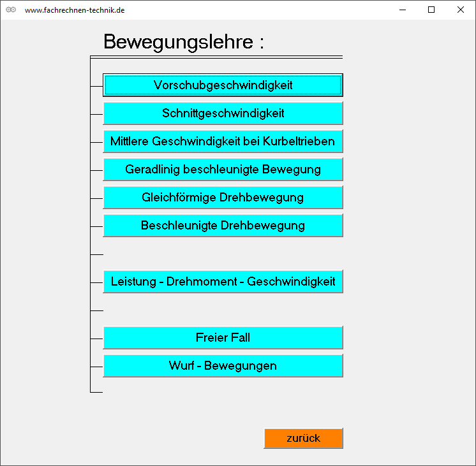Click the empty tree branch below Beschleunigte Drehbewegung
The image size is (476, 466).
coord(97,254)
